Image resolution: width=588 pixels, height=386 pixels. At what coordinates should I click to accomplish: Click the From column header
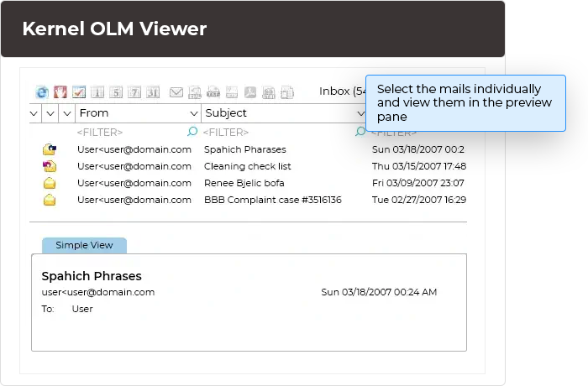138,113
